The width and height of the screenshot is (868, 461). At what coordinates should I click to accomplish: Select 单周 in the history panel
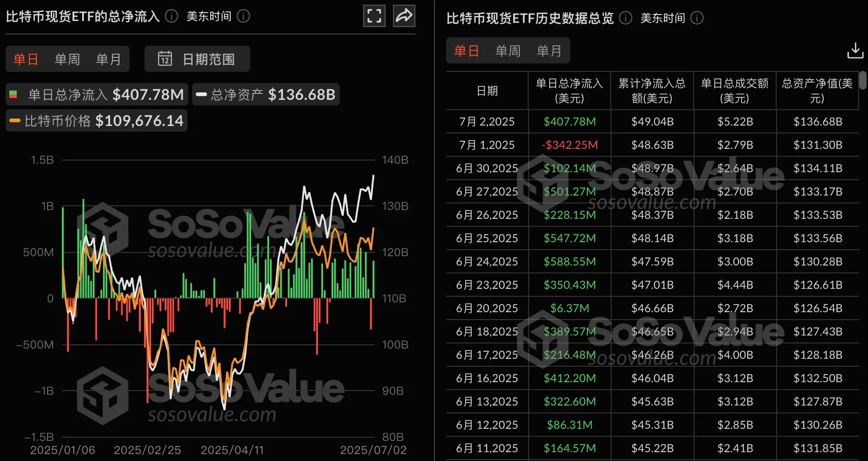(508, 50)
